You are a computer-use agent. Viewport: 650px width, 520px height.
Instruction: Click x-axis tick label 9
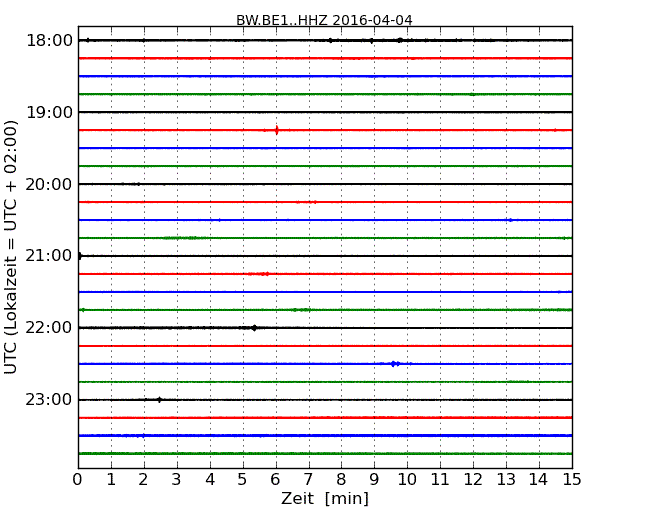374,480
